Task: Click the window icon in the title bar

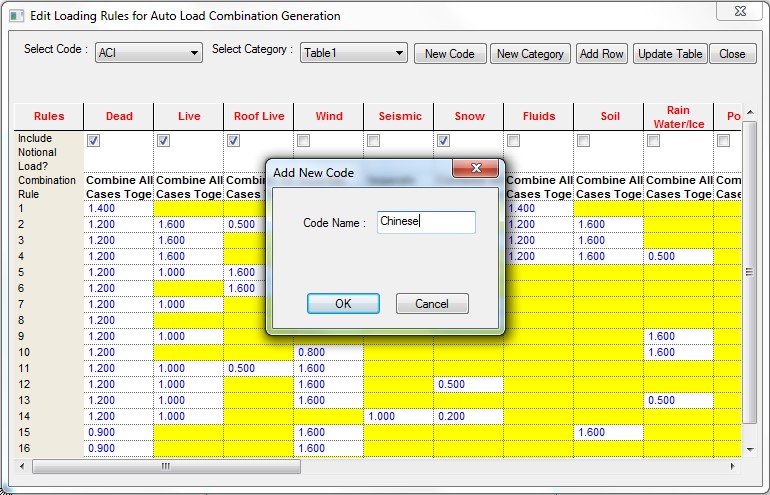Action: 16,16
